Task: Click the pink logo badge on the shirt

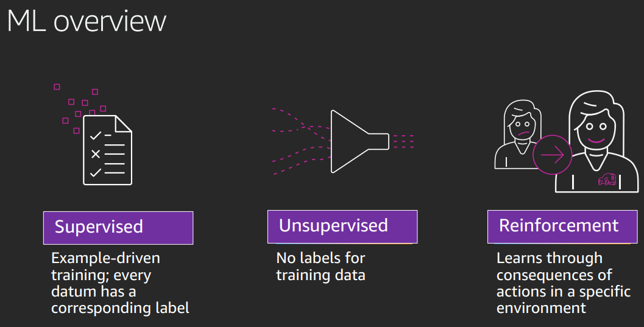Action: 607,180
